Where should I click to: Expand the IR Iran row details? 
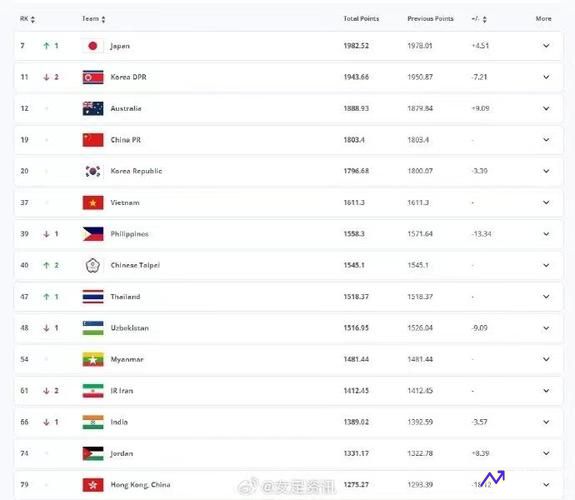tap(546, 391)
